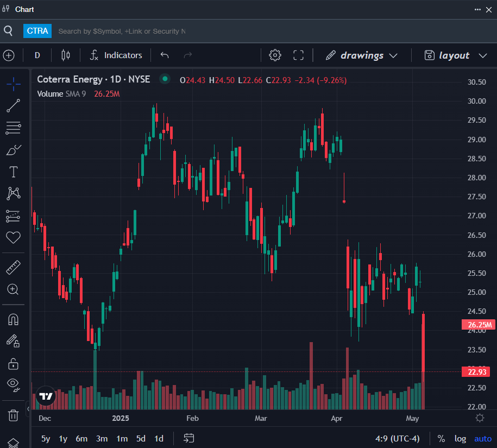Click the 22.93 current price label
Image resolution: width=497 pixels, height=448 pixels.
pyautogui.click(x=477, y=371)
